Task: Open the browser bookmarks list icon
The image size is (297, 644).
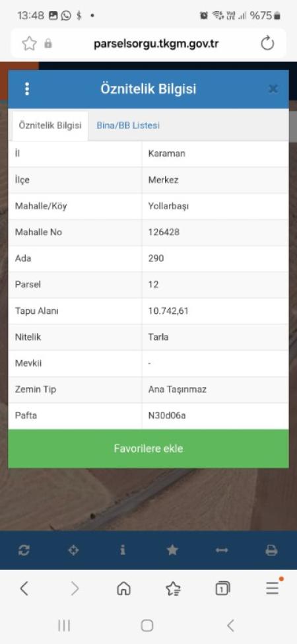Action: coord(173,589)
